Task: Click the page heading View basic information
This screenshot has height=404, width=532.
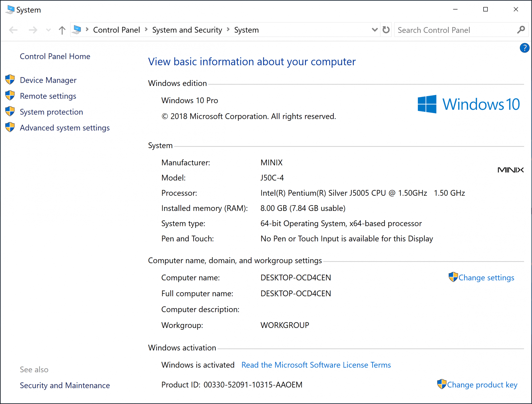Action: (252, 62)
